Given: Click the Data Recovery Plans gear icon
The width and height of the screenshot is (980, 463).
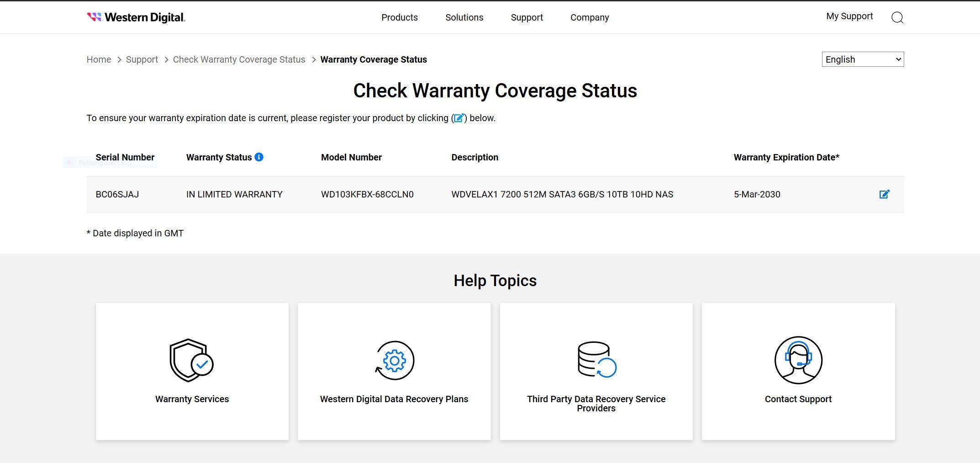Looking at the screenshot, I should pyautogui.click(x=394, y=360).
